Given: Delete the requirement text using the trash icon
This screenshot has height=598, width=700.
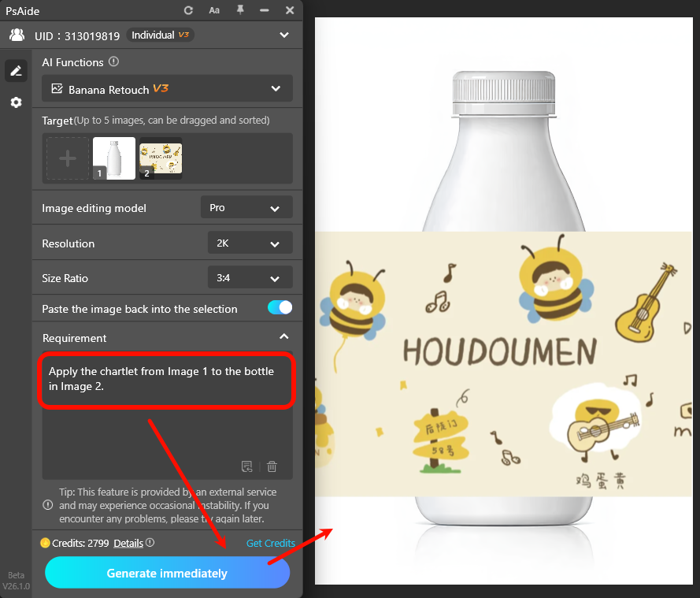Looking at the screenshot, I should [x=272, y=466].
